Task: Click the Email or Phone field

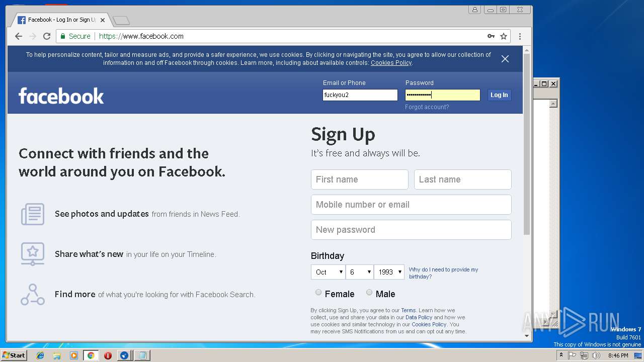Action: point(360,95)
